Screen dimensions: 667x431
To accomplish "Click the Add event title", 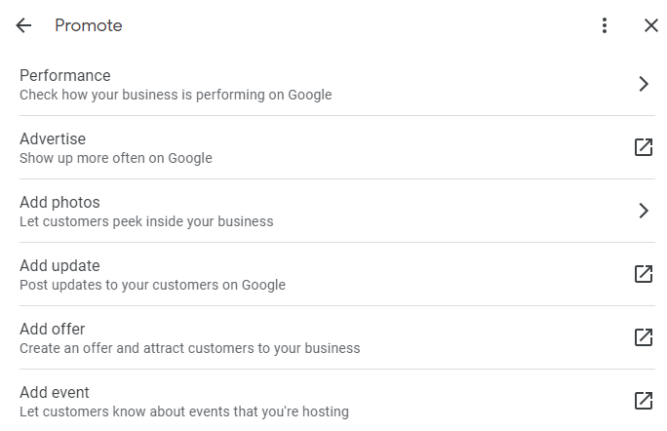I will point(55,392).
